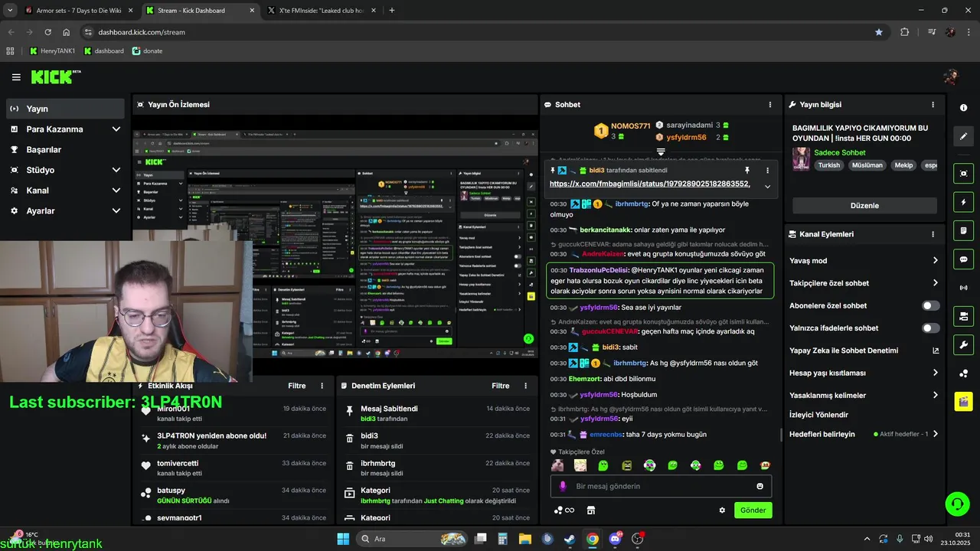Screen dimensions: 980x551
Task: Click the user avatar at top right
Action: point(951,77)
